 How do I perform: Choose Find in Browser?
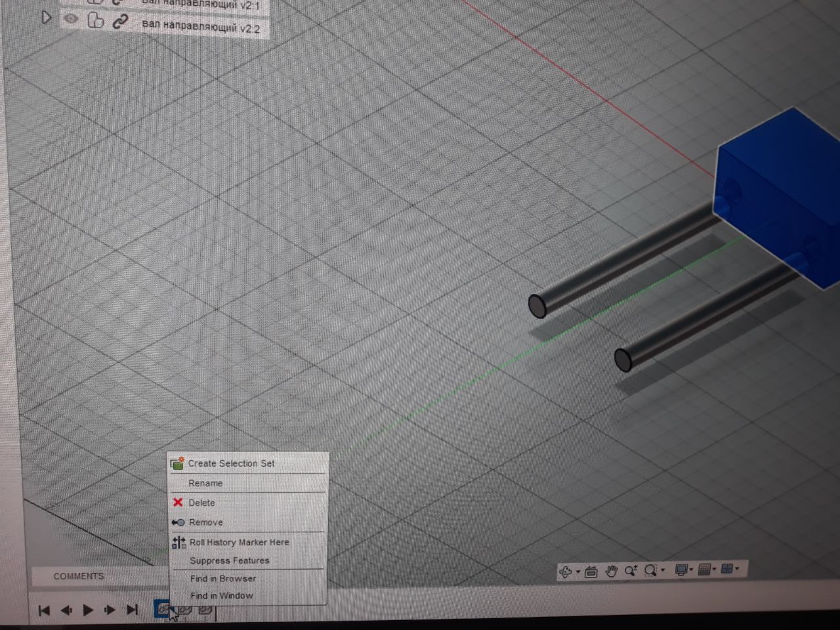(x=248, y=579)
